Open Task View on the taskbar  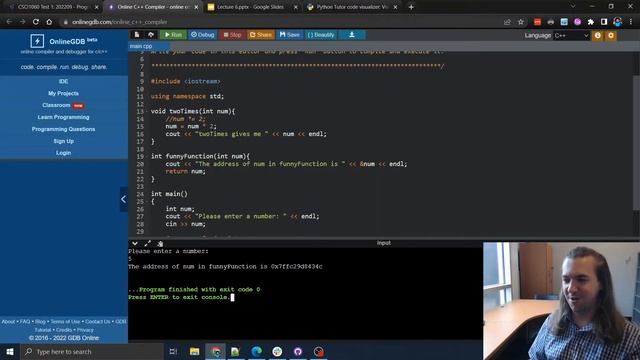173,351
